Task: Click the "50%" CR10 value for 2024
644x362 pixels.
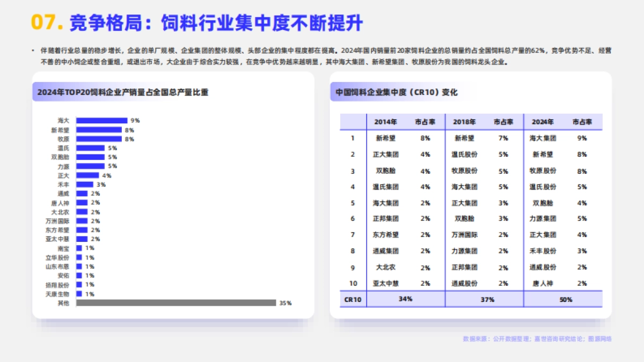Action: click(566, 299)
